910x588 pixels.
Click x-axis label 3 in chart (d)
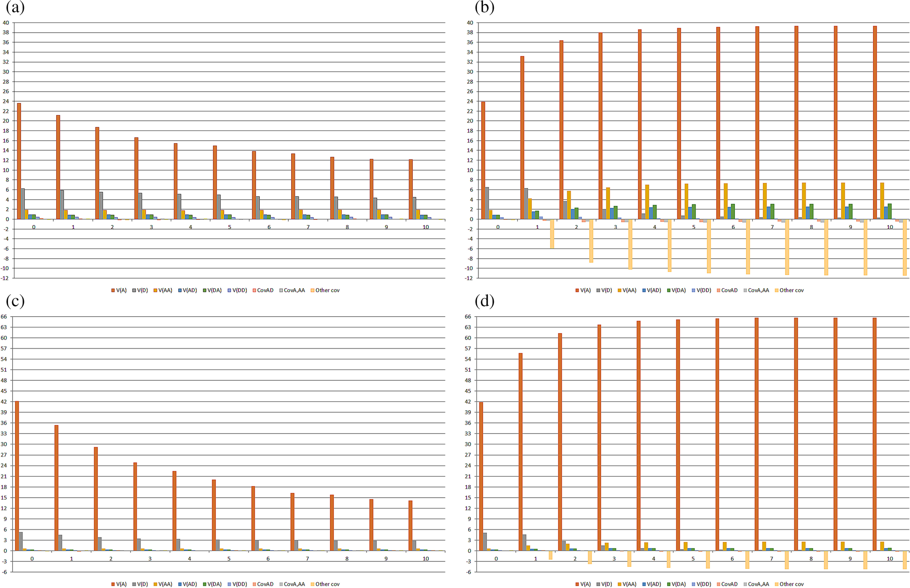tap(614, 559)
